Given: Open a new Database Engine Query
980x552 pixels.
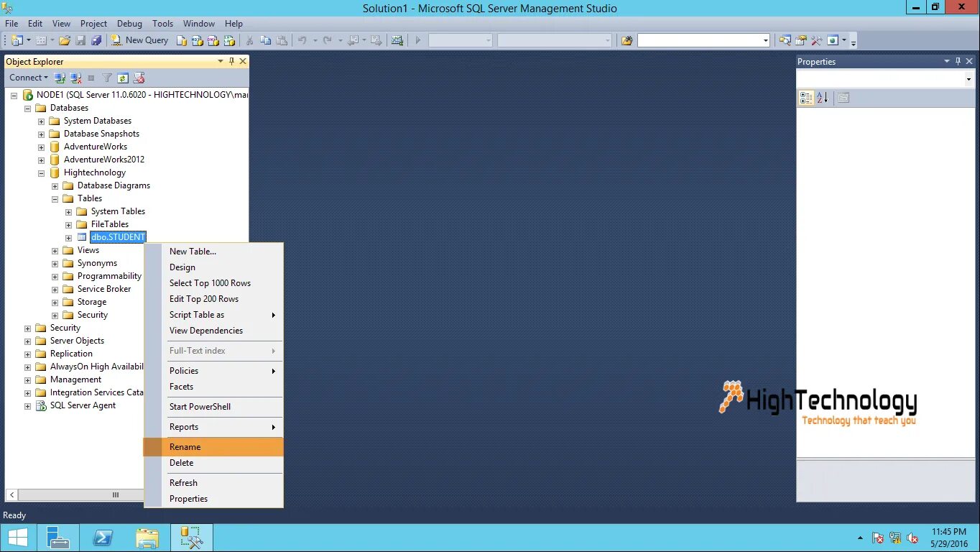Looking at the screenshot, I should (x=182, y=40).
